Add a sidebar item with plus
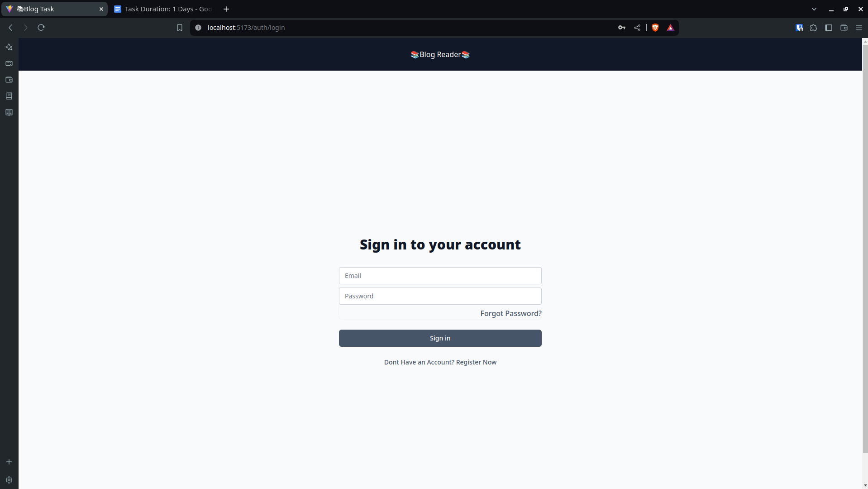The width and height of the screenshot is (868, 489). pos(9,462)
